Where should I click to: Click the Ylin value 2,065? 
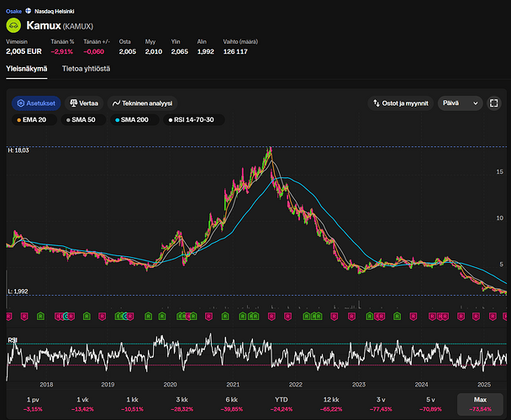click(x=180, y=51)
